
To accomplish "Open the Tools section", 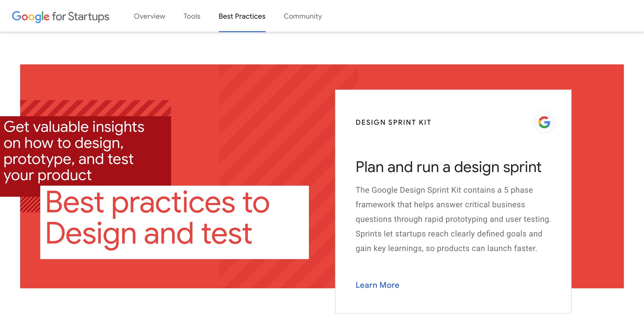I will pyautogui.click(x=192, y=16).
